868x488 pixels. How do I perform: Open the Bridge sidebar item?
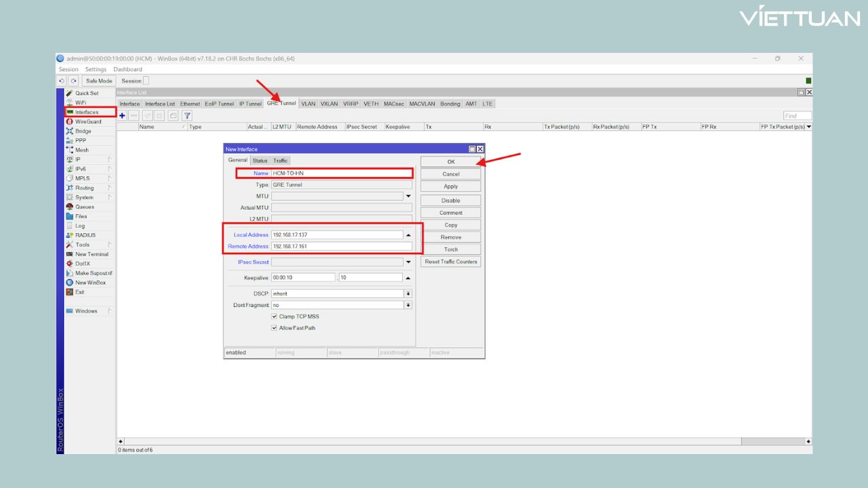[83, 131]
